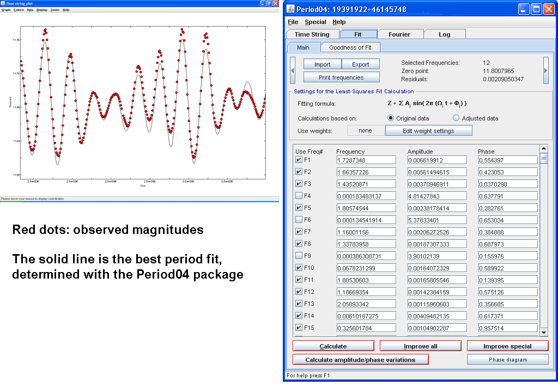Click Calculate amplitude/phase variations button
This screenshot has height=392, width=558.
(361, 360)
